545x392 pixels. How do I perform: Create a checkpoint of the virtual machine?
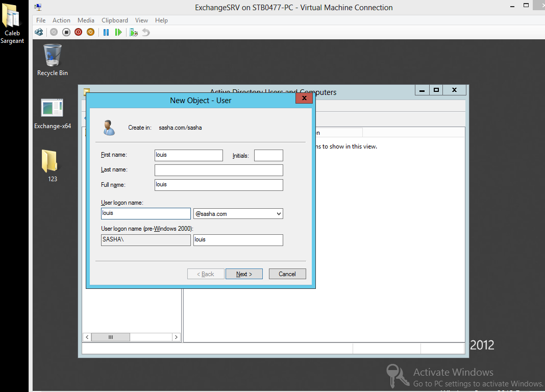[x=134, y=32]
